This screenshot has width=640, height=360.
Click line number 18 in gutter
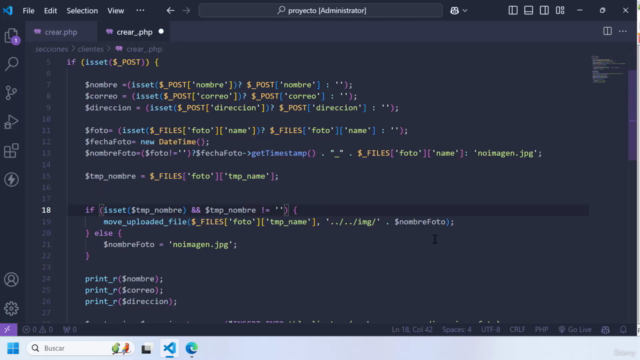pyautogui.click(x=46, y=210)
